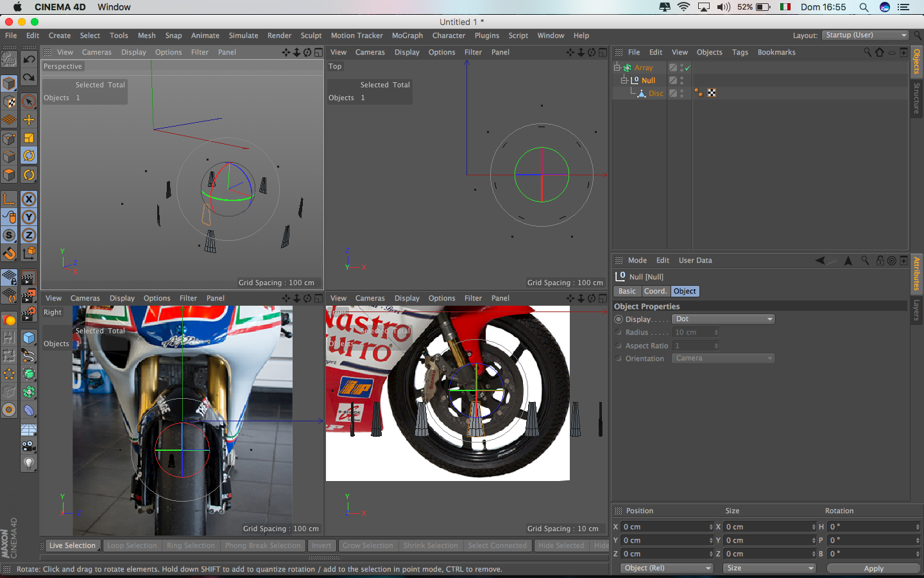The height and width of the screenshot is (578, 924).
Task: Toggle Null object visibility dots
Action: [x=682, y=80]
